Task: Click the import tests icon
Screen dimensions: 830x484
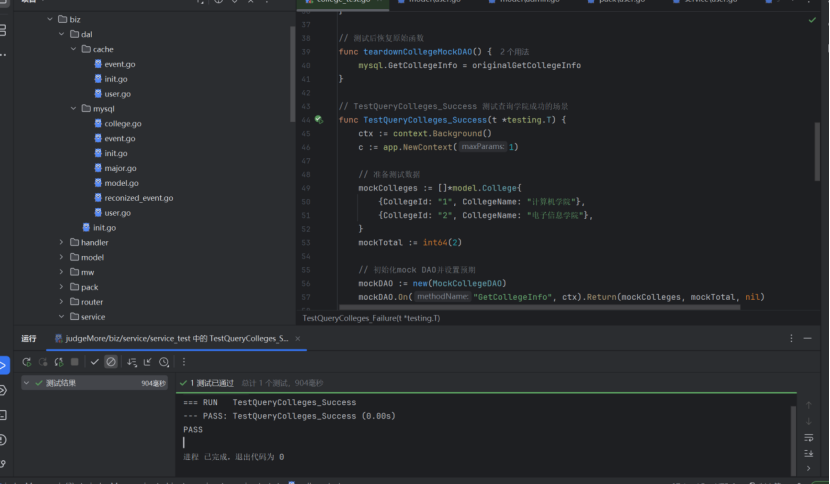Action: [148, 362]
